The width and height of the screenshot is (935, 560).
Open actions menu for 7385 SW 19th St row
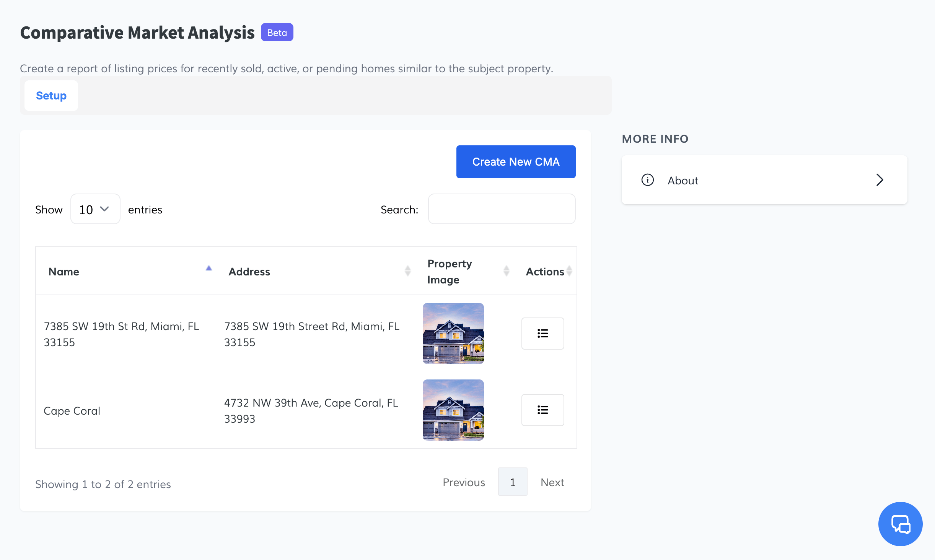coord(542,333)
